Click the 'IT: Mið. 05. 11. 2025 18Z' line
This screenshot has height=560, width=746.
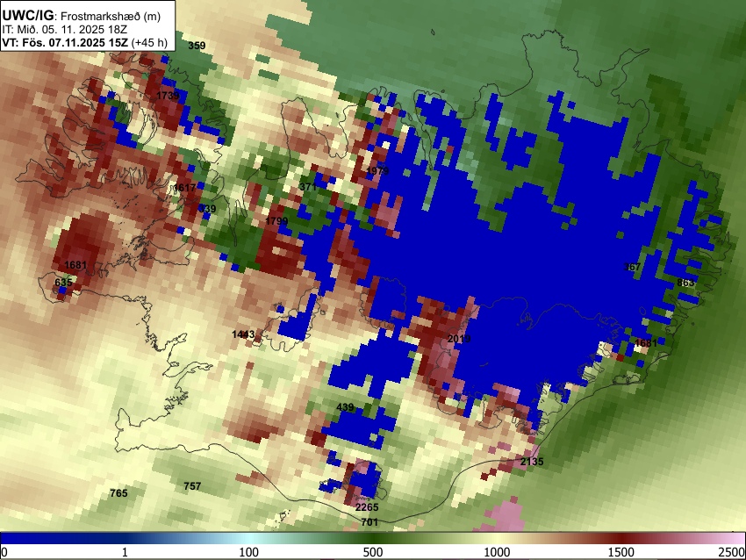pos(64,30)
